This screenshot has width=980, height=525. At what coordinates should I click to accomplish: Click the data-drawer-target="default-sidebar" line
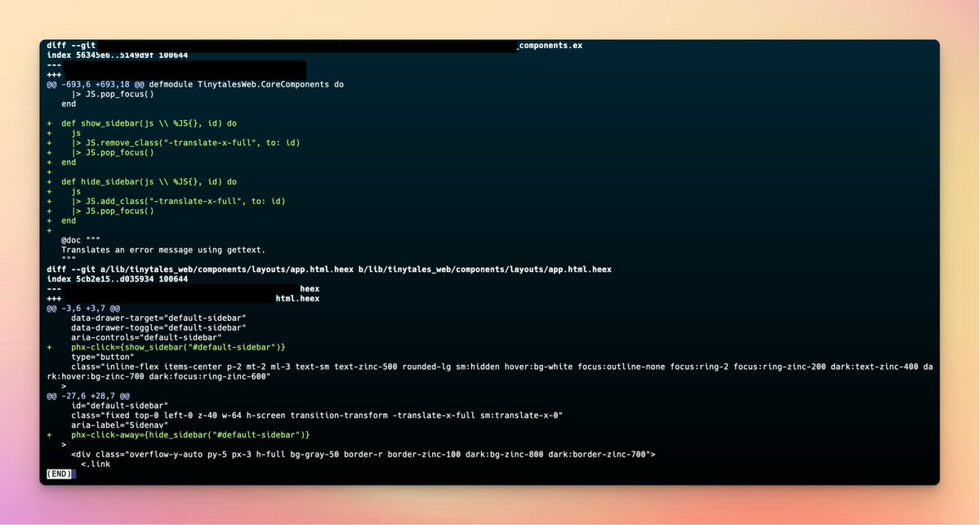(x=158, y=318)
